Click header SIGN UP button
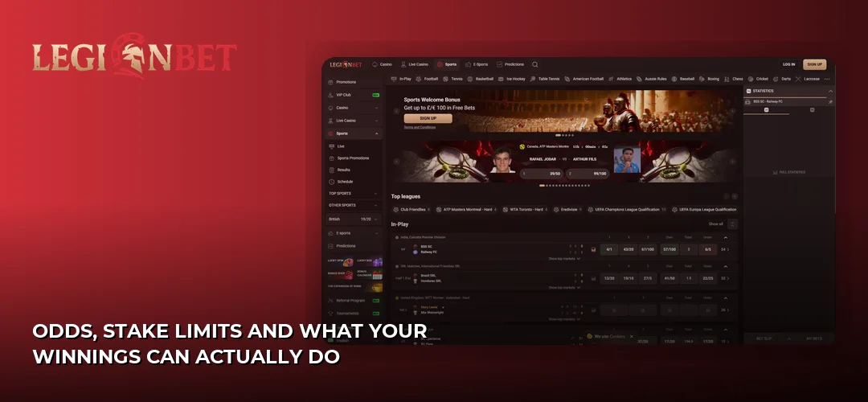Viewport: 868px width, 402px height. (x=814, y=64)
